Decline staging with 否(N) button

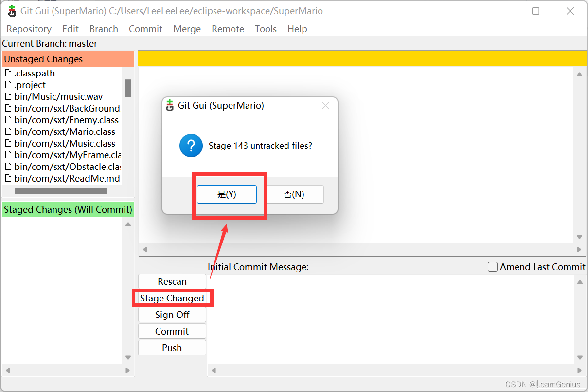pyautogui.click(x=294, y=194)
